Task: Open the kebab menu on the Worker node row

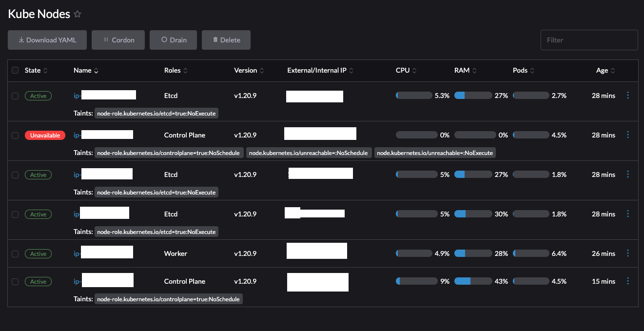Action: pos(628,253)
